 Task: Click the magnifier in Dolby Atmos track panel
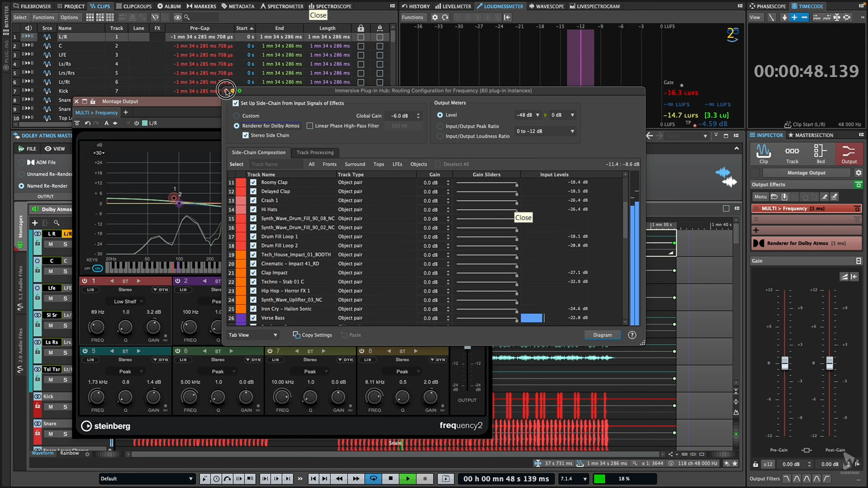tap(57, 223)
